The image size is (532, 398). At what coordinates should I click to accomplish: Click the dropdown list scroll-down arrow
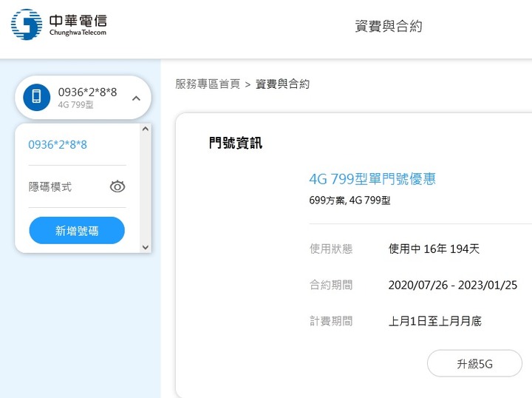pos(146,247)
